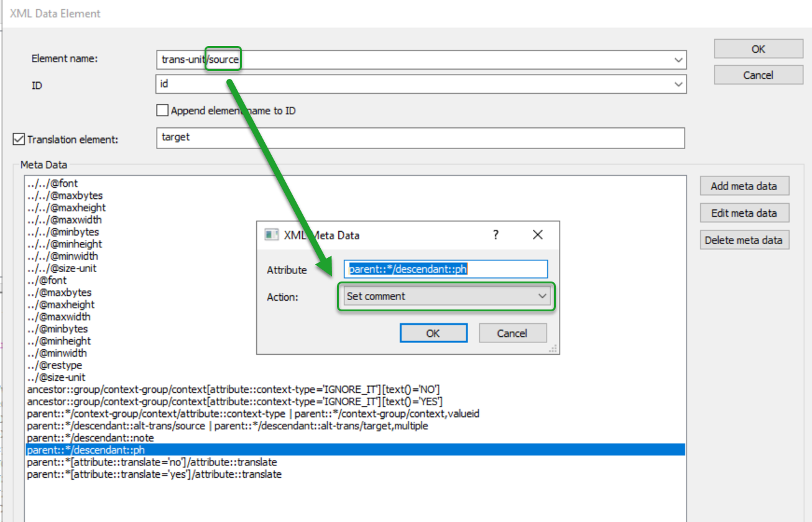
Task: Close the XML Meta Data dialog
Action: pyautogui.click(x=537, y=235)
